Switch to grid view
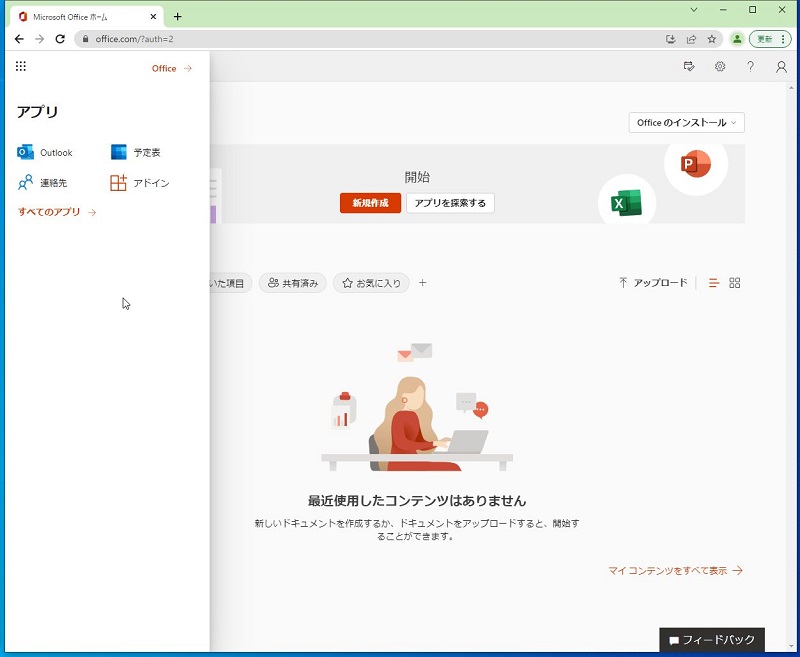The height and width of the screenshot is (657, 800). click(735, 283)
